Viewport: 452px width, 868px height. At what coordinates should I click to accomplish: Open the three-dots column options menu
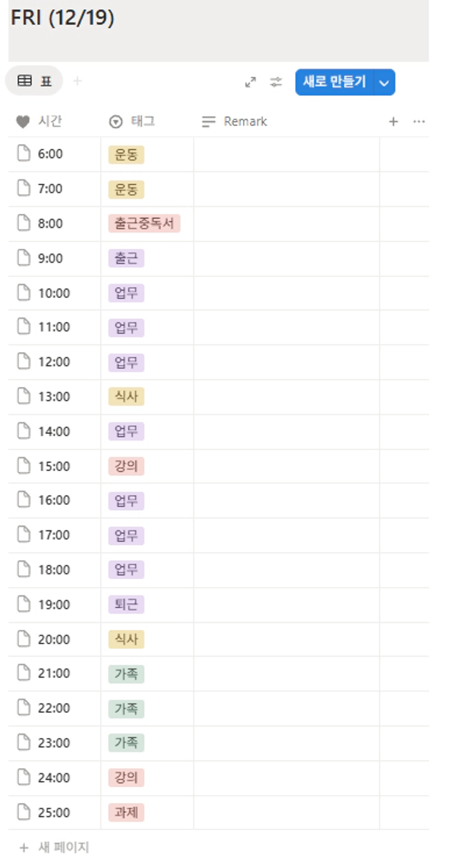(419, 121)
